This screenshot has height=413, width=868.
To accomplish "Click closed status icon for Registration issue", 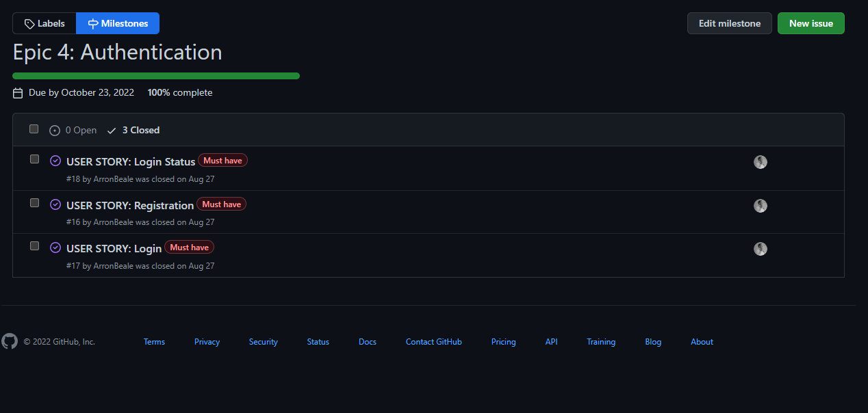I will (x=55, y=204).
